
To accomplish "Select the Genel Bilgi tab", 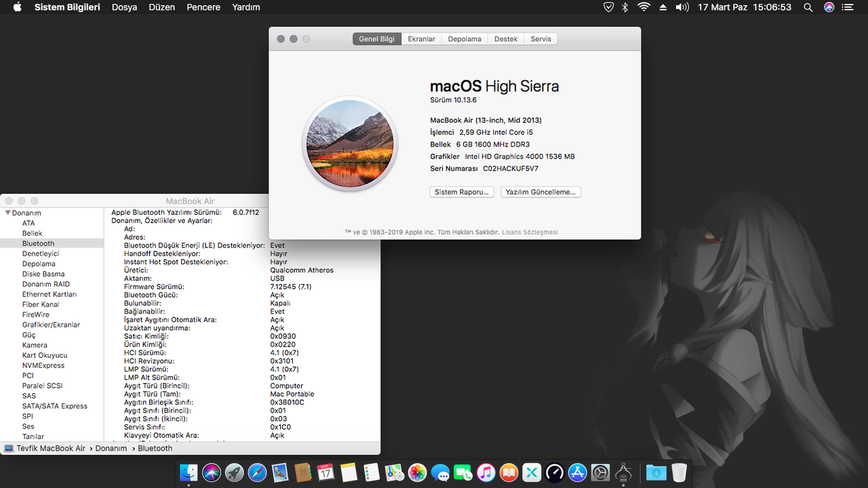I will [x=377, y=39].
